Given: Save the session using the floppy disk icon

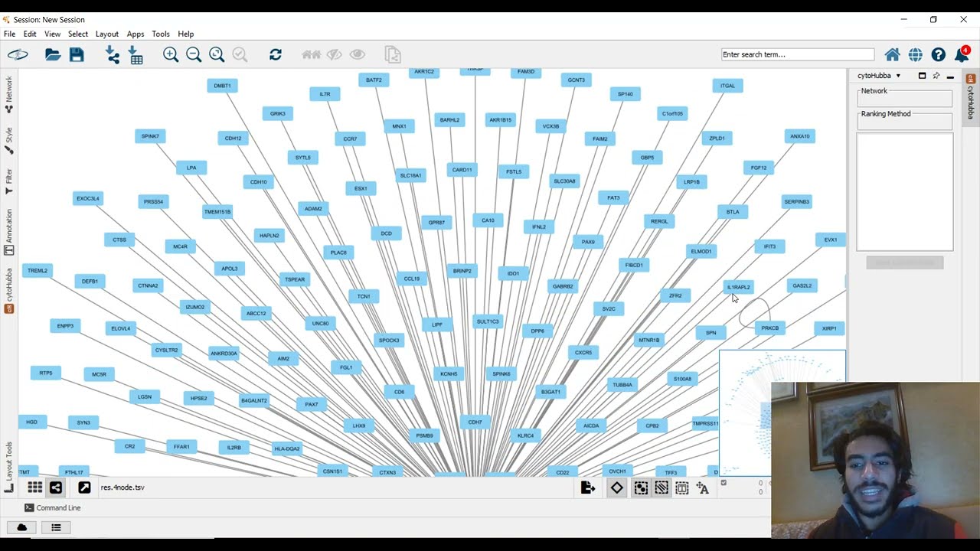Looking at the screenshot, I should [77, 54].
